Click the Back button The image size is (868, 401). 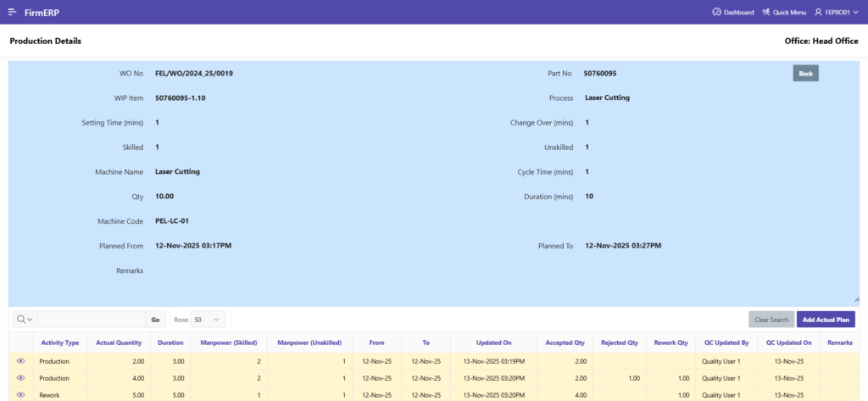pyautogui.click(x=805, y=74)
